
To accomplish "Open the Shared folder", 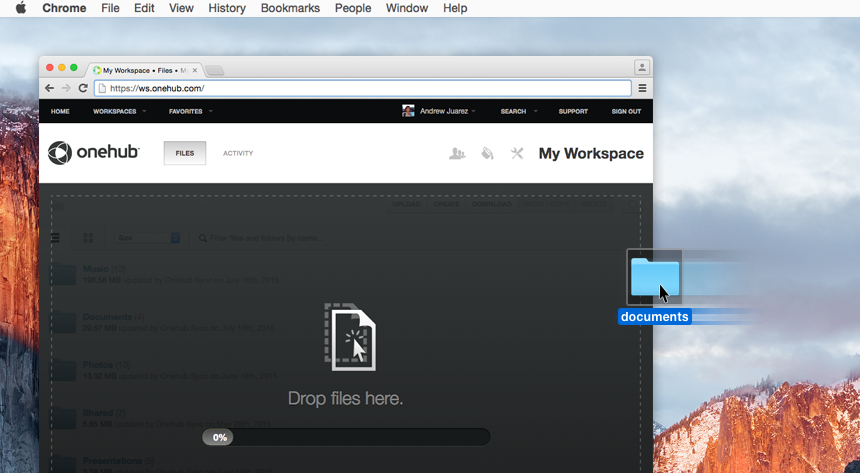I will [98, 413].
